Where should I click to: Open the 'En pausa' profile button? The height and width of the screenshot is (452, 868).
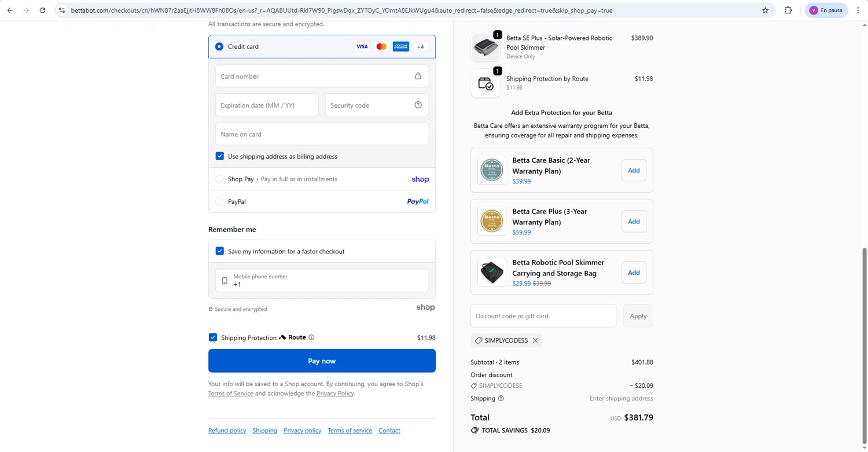826,10
